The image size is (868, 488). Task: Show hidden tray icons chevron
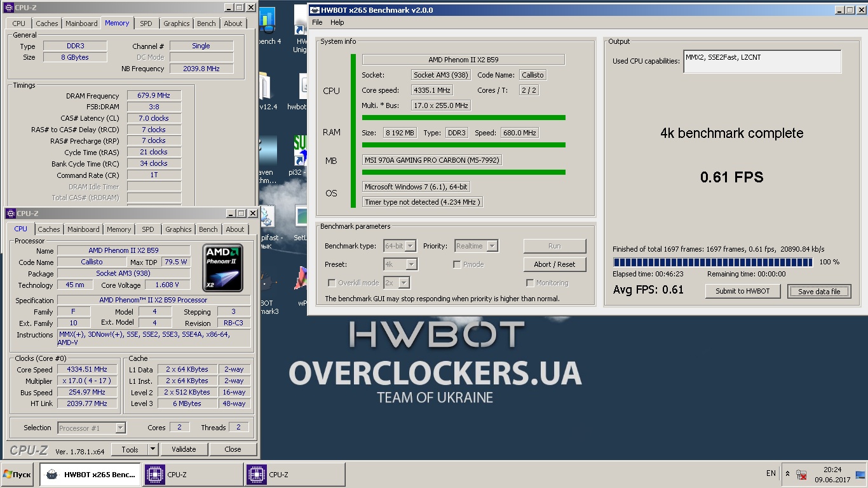(x=788, y=474)
